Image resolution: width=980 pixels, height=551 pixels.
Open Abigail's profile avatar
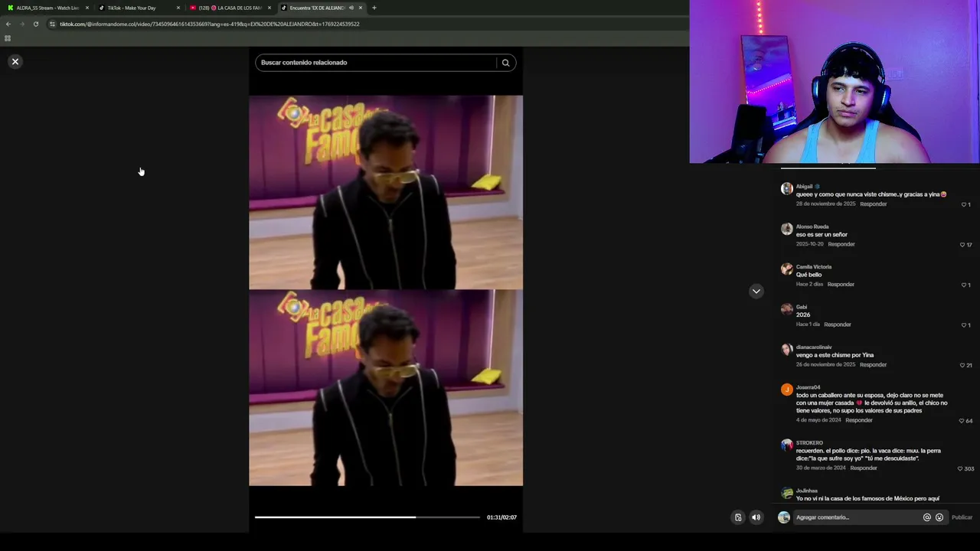click(786, 188)
